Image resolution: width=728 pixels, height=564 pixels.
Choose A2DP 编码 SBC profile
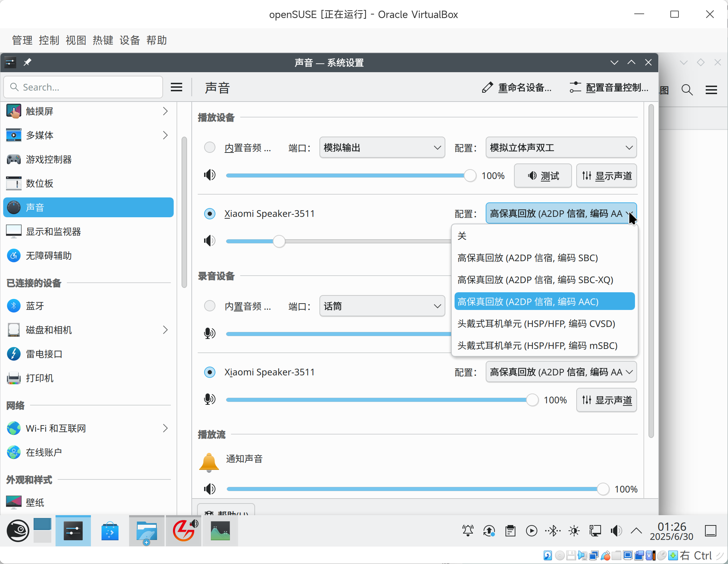pos(544,258)
